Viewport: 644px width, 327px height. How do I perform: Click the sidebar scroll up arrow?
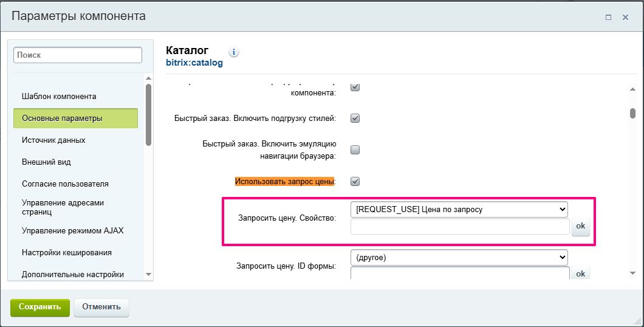coord(149,78)
